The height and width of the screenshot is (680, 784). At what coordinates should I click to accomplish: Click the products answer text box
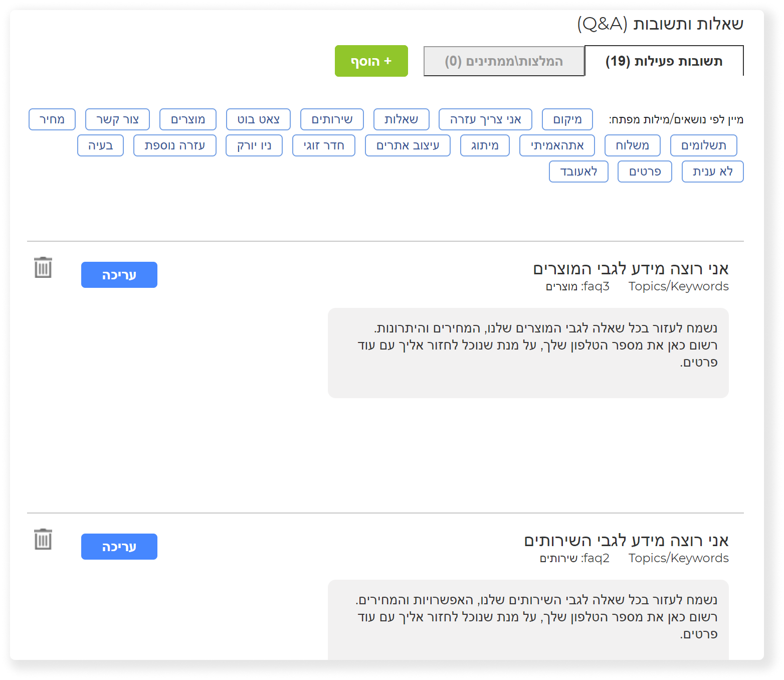pyautogui.click(x=528, y=353)
